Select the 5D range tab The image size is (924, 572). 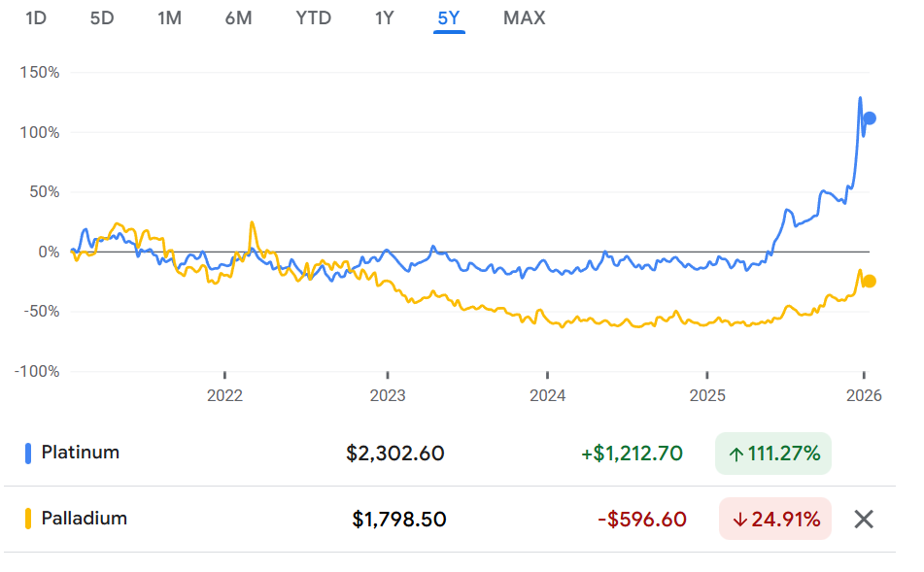click(x=102, y=18)
